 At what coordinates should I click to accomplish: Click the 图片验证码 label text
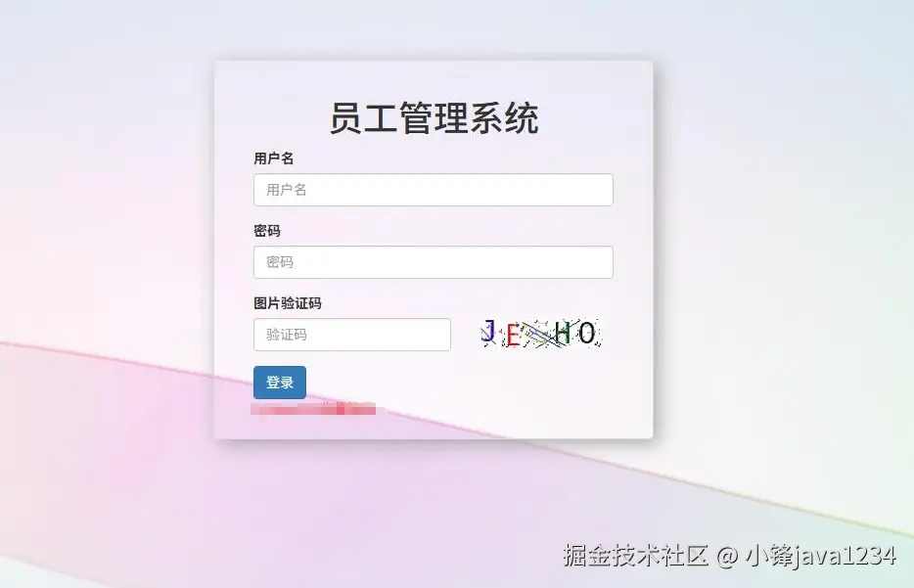pos(288,303)
